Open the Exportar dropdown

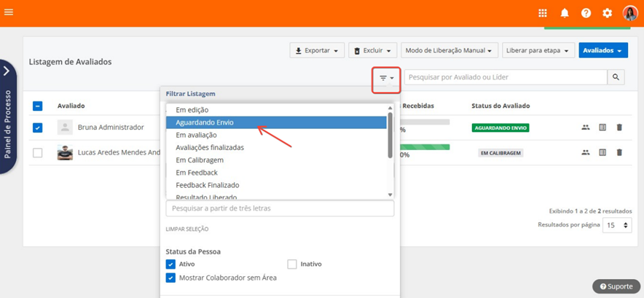[x=317, y=51]
